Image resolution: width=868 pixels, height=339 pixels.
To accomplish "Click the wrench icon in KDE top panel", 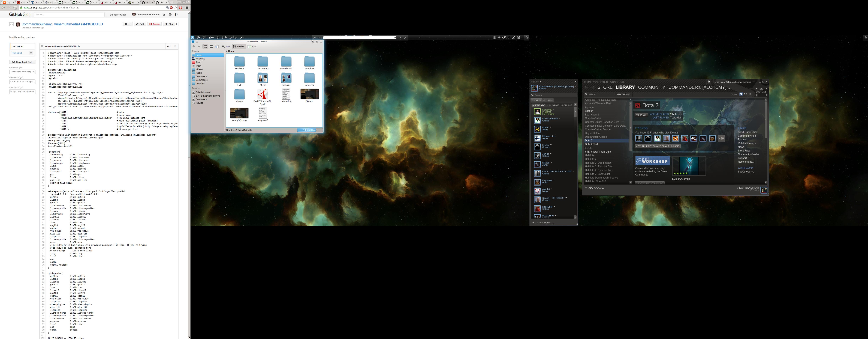I will [x=314, y=38].
